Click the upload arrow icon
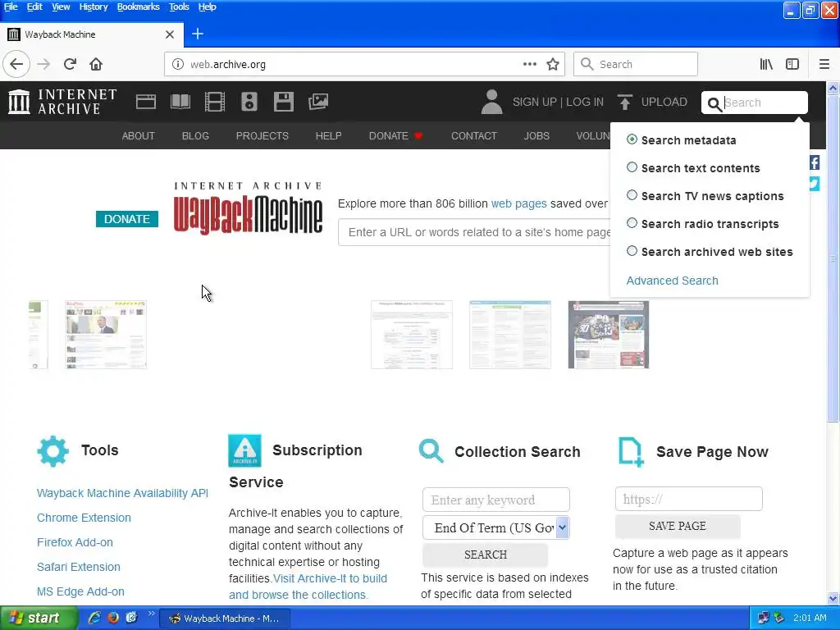The width and height of the screenshot is (840, 630). tap(624, 102)
